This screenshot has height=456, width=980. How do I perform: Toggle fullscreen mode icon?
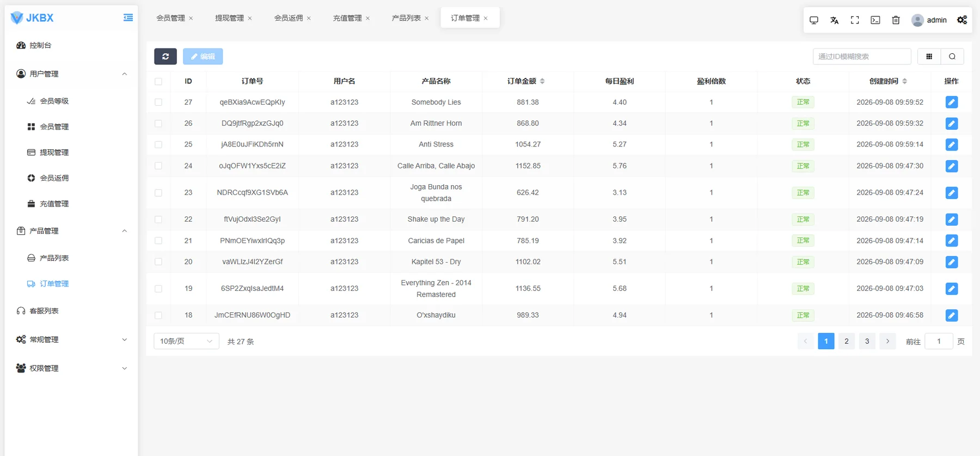click(x=855, y=20)
